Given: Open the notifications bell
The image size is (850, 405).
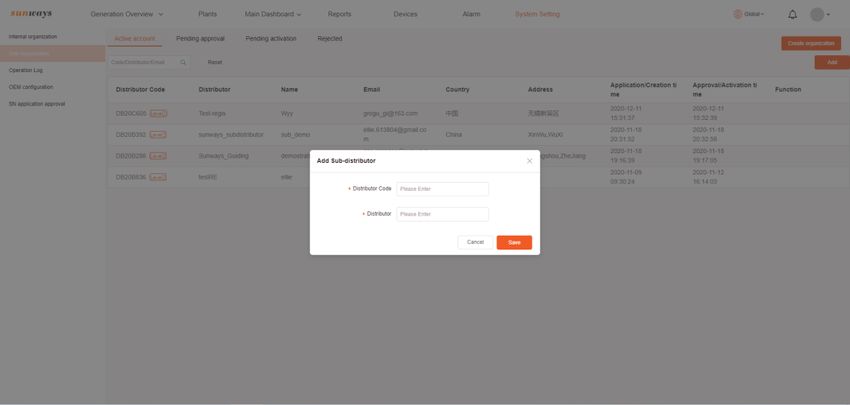Looking at the screenshot, I should (793, 15).
